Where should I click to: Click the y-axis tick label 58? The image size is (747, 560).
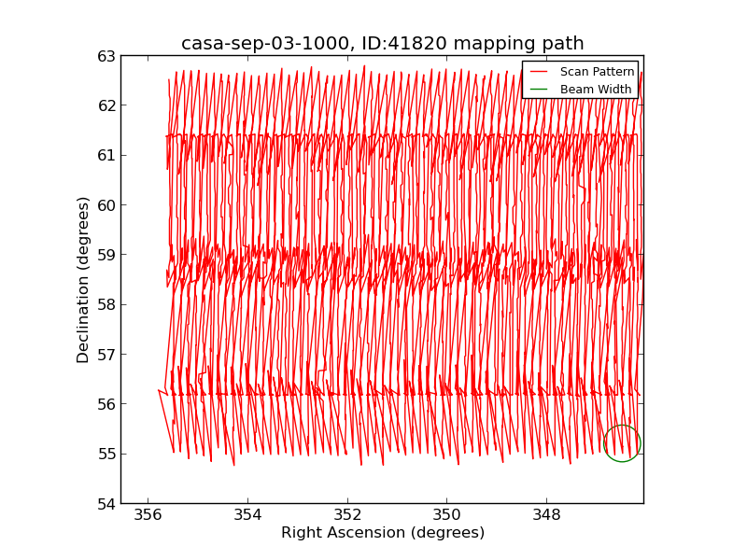pos(106,305)
